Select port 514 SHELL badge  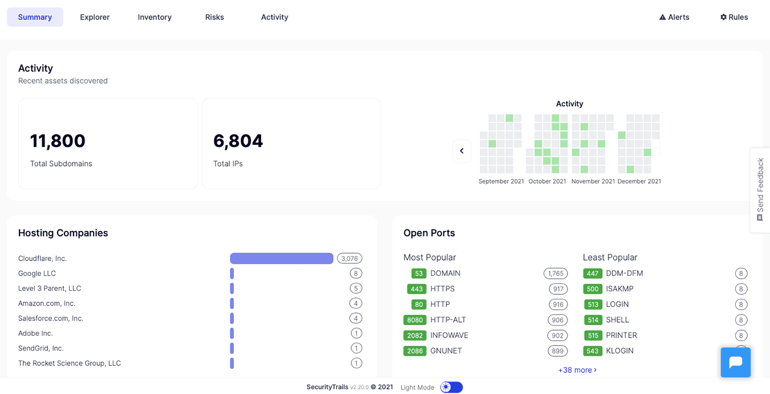tap(593, 320)
